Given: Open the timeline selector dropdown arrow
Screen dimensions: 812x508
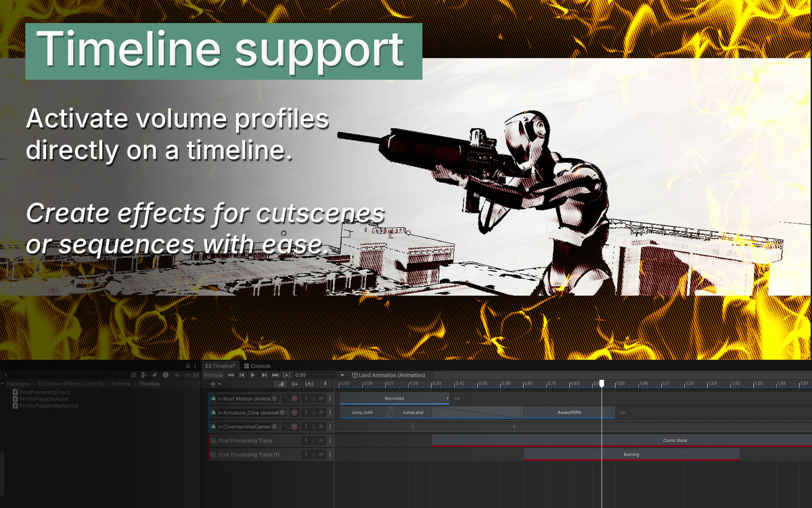Looking at the screenshot, I should coord(342,375).
